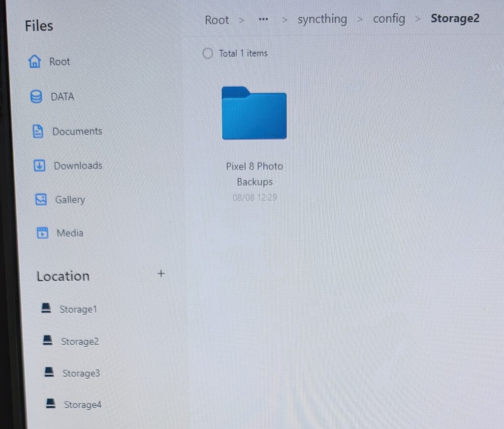This screenshot has width=504, height=429.
Task: Open the DATA storage icon
Action: [35, 97]
